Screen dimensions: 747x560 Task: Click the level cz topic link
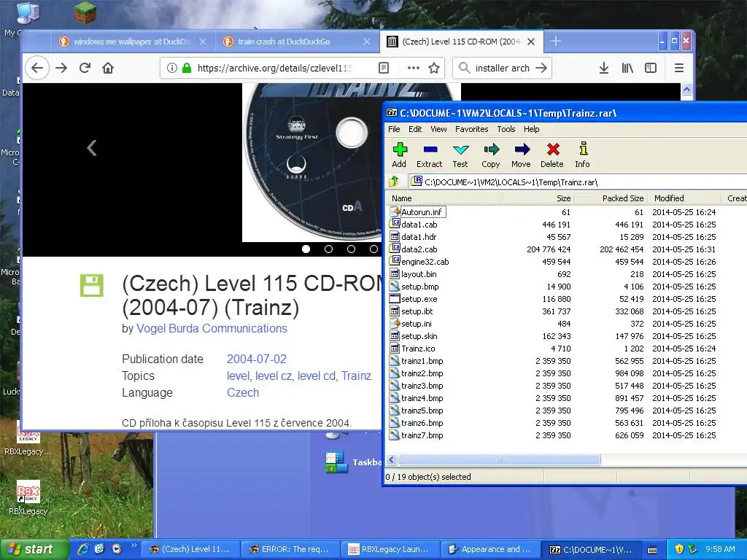point(274,376)
